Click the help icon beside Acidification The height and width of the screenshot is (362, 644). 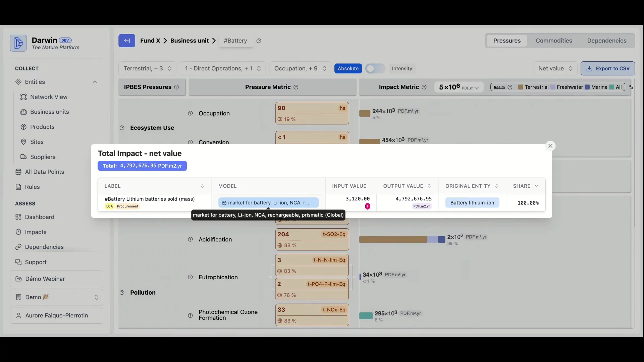point(190,239)
